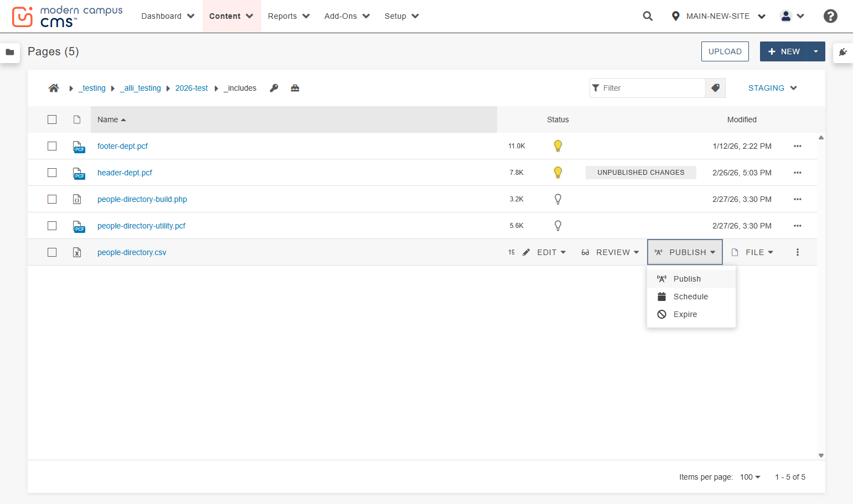Open the Setup dropdown menu

401,16
